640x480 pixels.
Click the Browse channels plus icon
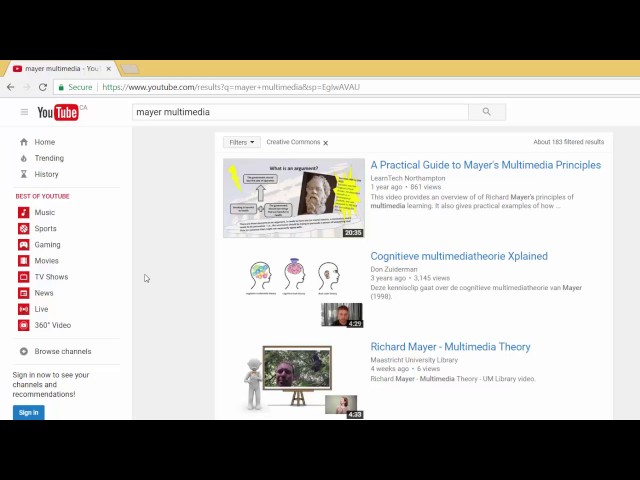(24, 351)
